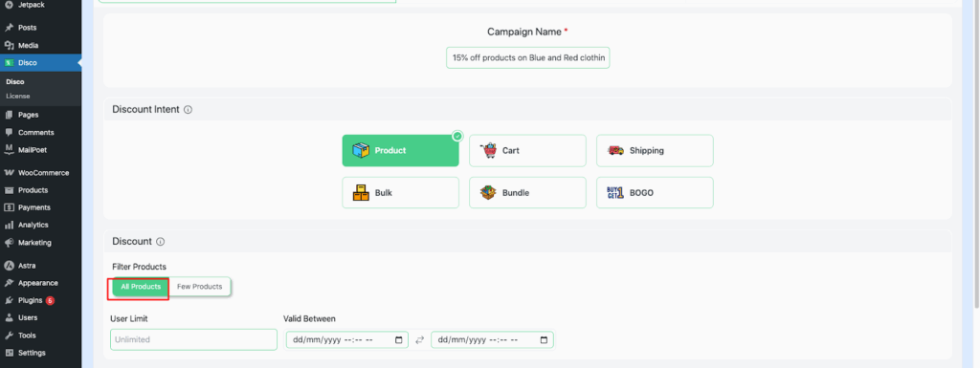This screenshot has height=368, width=980.
Task: Show the Discount section info tooltip
Action: (x=161, y=242)
